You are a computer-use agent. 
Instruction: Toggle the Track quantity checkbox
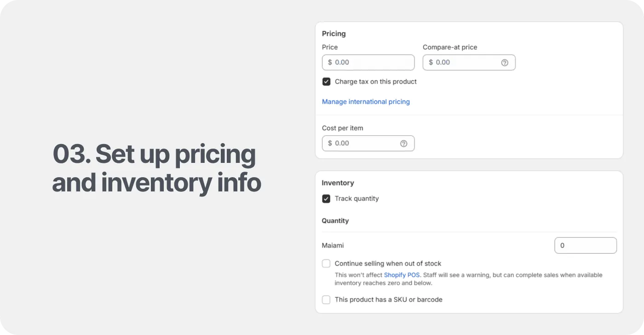coord(326,198)
